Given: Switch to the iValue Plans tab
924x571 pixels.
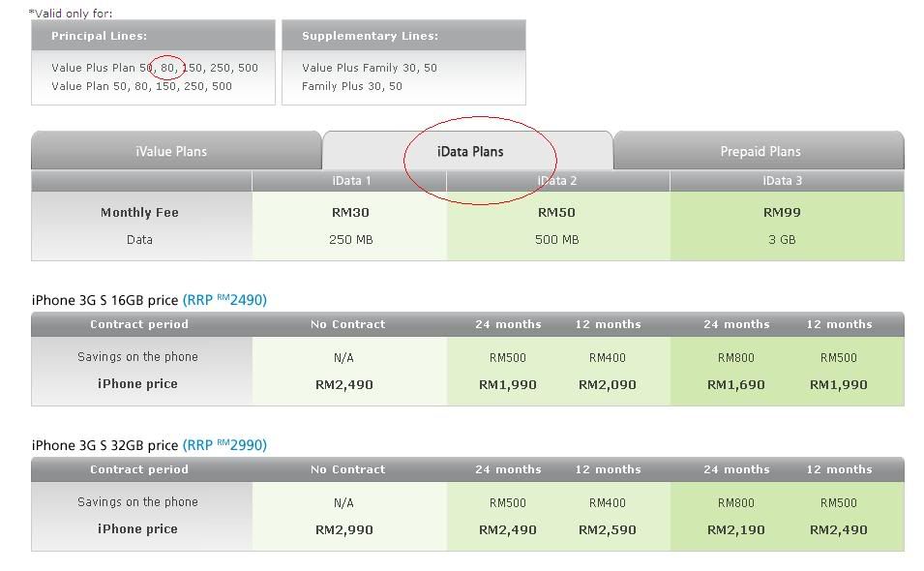Looking at the screenshot, I should (171, 152).
